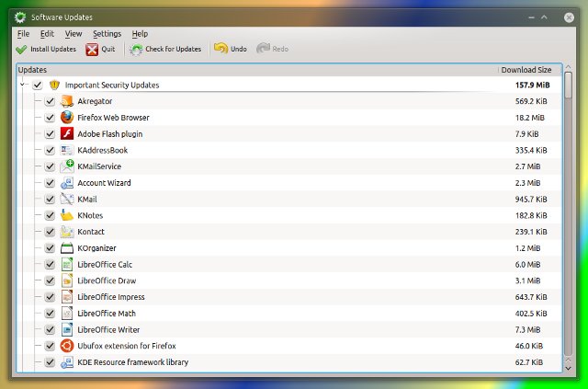Click the Quit toolbar button

click(100, 49)
